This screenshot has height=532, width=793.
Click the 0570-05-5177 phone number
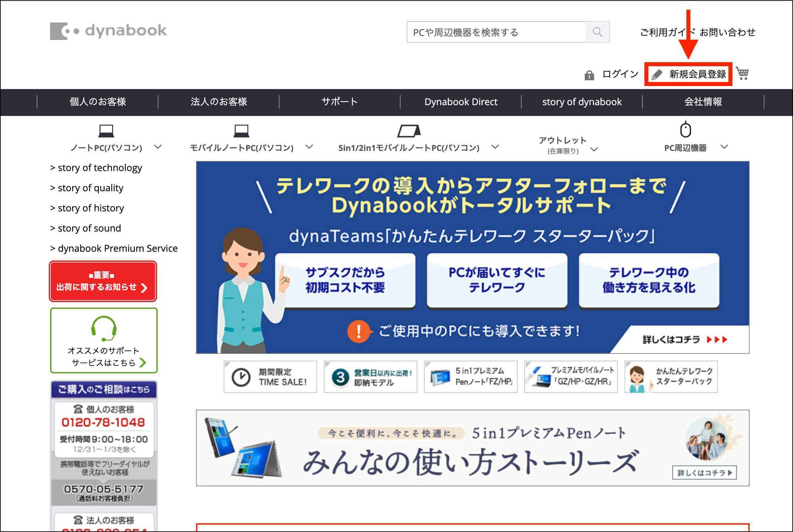pos(104,489)
